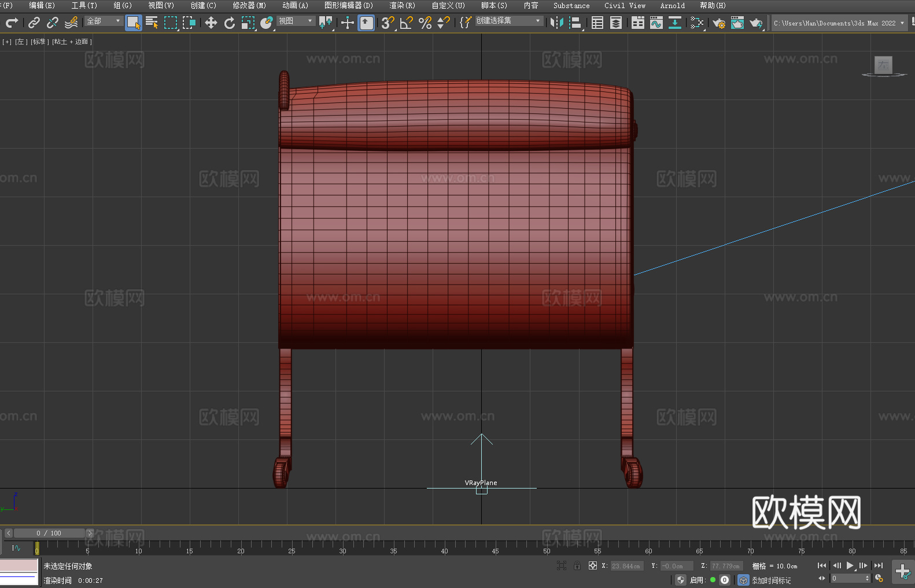The width and height of the screenshot is (915, 588).
Task: Open the 渲染(R) menu
Action: coord(402,5)
